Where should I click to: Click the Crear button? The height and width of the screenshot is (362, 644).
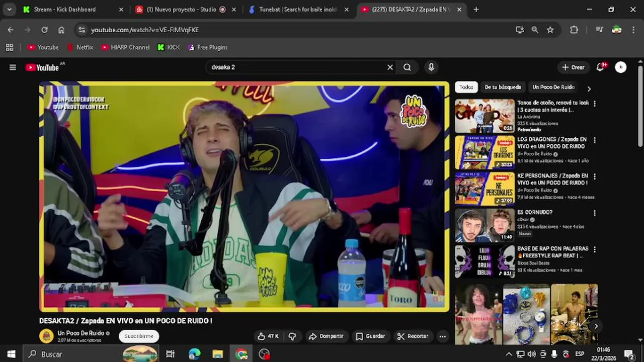[x=573, y=67]
